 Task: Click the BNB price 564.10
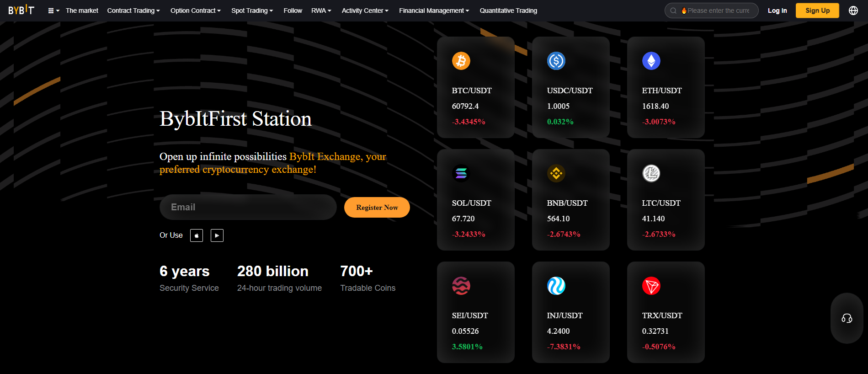coord(558,219)
